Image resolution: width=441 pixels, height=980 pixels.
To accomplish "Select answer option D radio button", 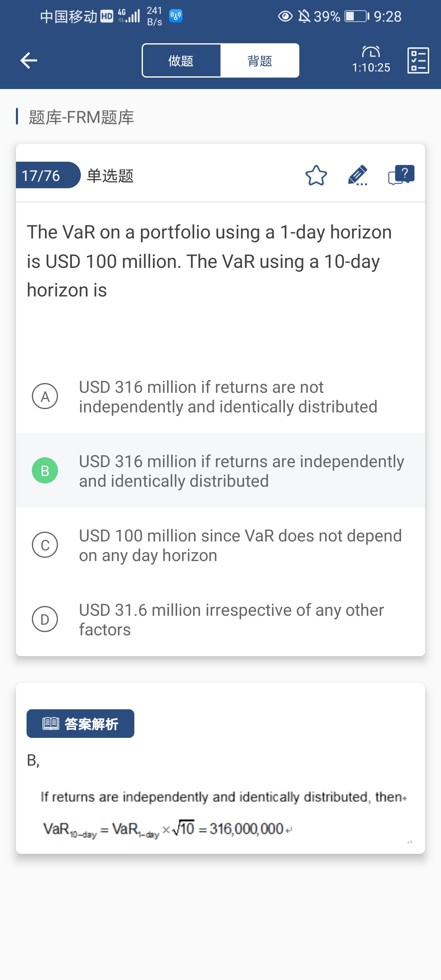I will 45,619.
